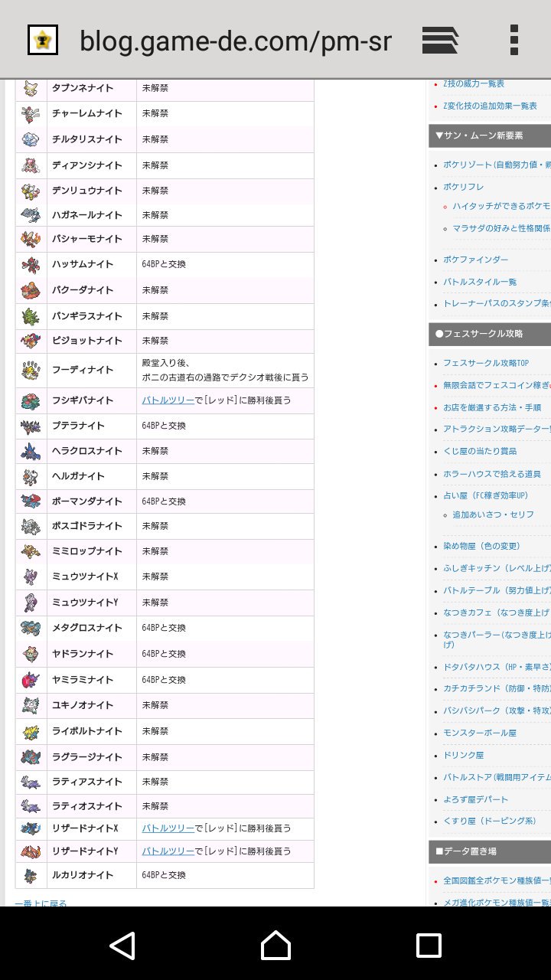Tap the sprite icon beside ハッサムナイト

click(x=31, y=264)
